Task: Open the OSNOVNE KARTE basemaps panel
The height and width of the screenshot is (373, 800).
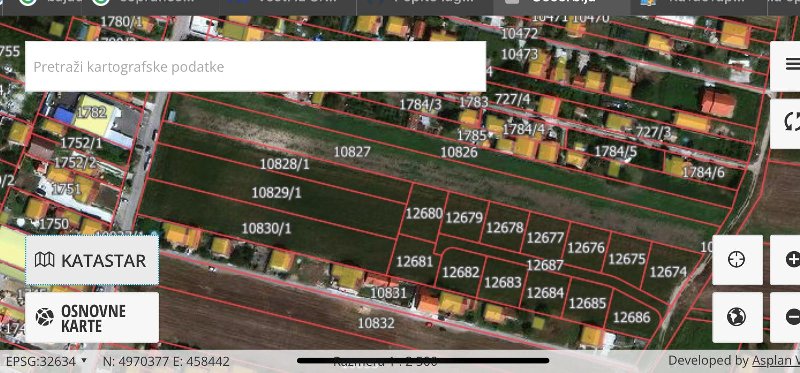Action: coord(92,317)
